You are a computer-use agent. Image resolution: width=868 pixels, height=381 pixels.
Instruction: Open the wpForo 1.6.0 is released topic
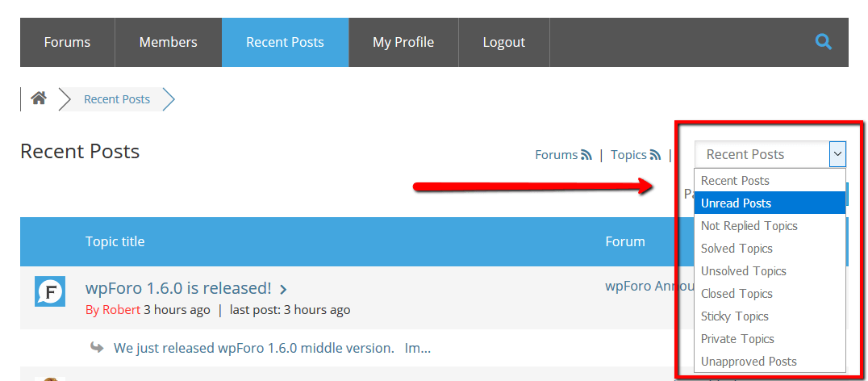point(177,288)
